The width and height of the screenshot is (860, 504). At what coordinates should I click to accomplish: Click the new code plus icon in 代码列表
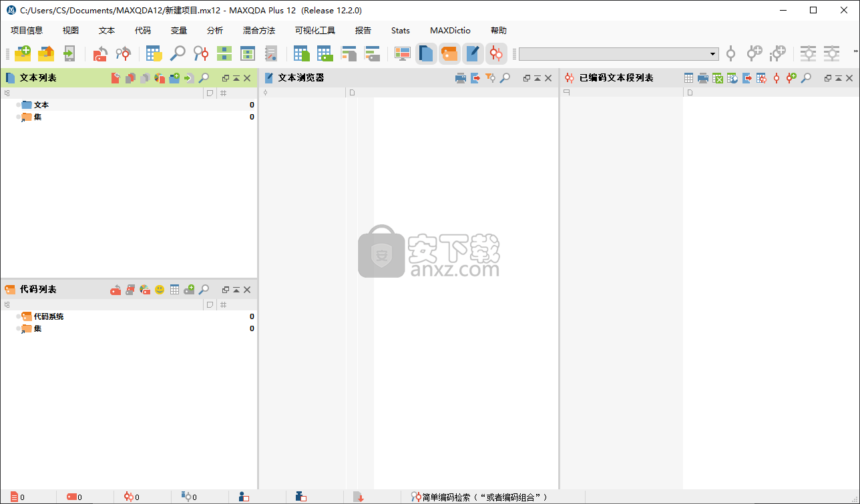click(x=189, y=290)
